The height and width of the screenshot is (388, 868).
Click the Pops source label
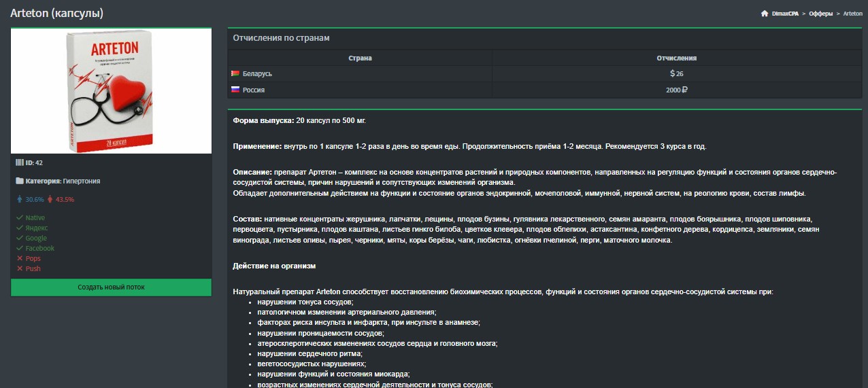(x=33, y=258)
